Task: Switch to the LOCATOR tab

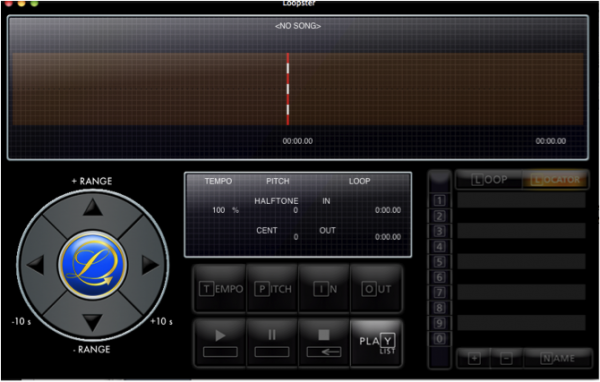Action: pyautogui.click(x=556, y=180)
